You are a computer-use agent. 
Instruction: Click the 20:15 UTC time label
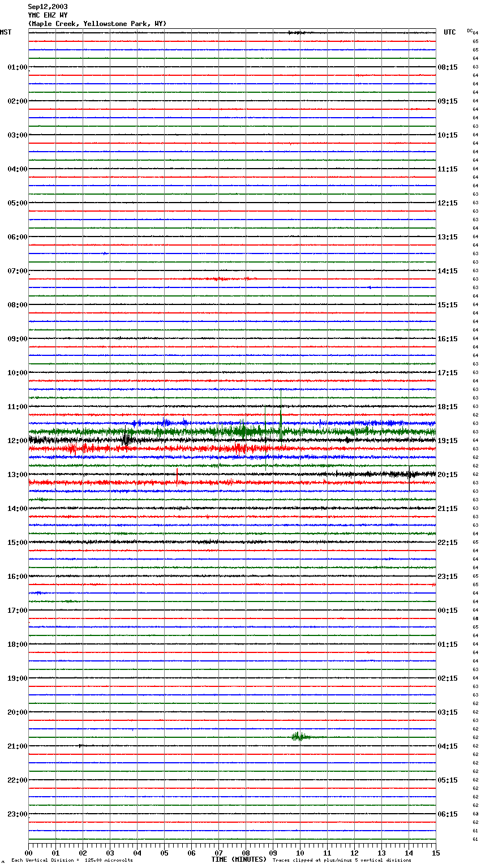click(x=448, y=475)
